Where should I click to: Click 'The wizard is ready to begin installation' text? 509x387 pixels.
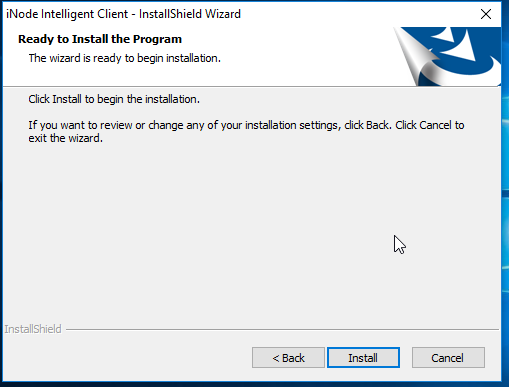coord(125,58)
